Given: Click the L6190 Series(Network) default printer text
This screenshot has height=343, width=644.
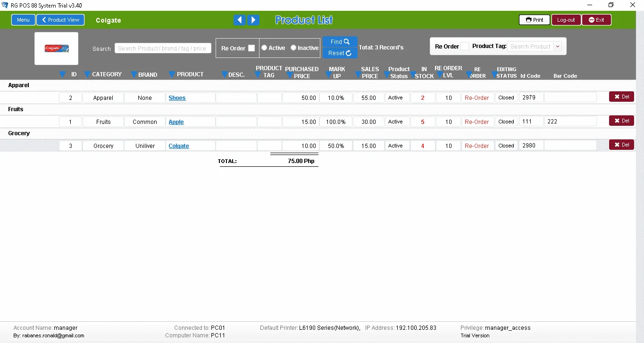Looking at the screenshot, I should pos(330,328).
